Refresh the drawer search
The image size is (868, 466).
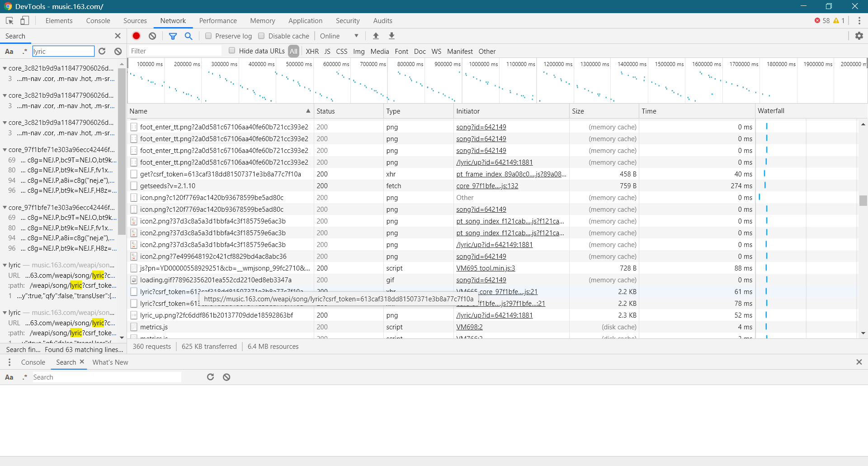[210, 377]
